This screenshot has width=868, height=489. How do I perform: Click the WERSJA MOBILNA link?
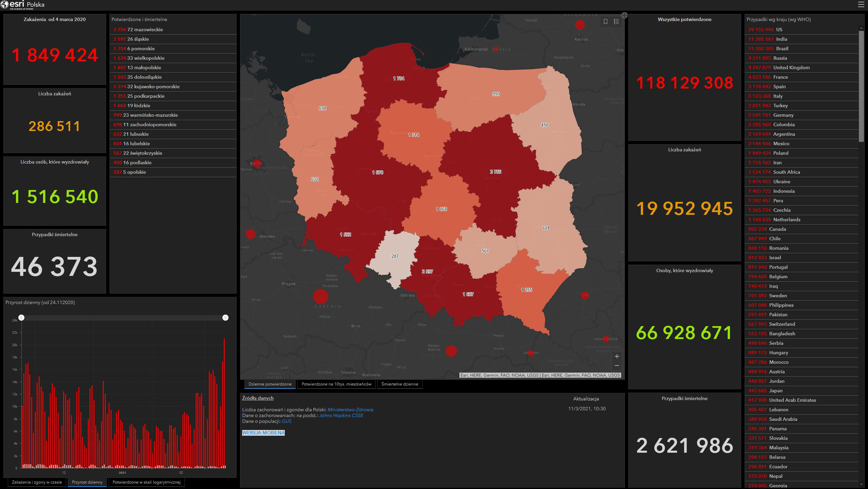(x=263, y=433)
